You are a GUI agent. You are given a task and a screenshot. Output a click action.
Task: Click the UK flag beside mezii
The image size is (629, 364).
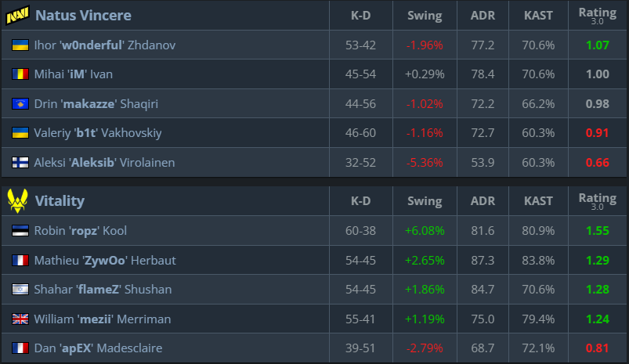click(x=20, y=319)
